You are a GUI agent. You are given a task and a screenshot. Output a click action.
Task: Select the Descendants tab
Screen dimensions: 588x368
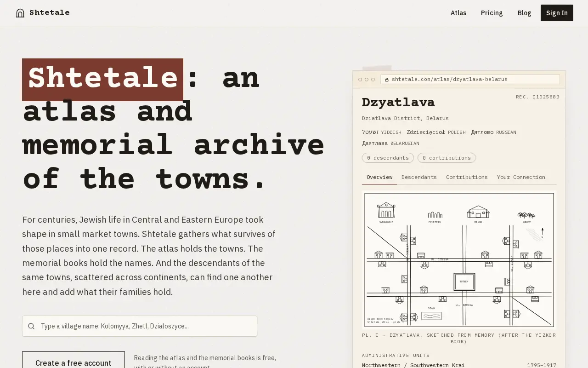pos(419,177)
